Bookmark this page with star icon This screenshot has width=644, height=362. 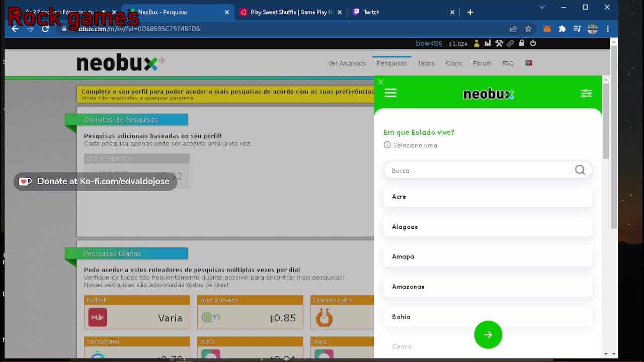point(528,29)
